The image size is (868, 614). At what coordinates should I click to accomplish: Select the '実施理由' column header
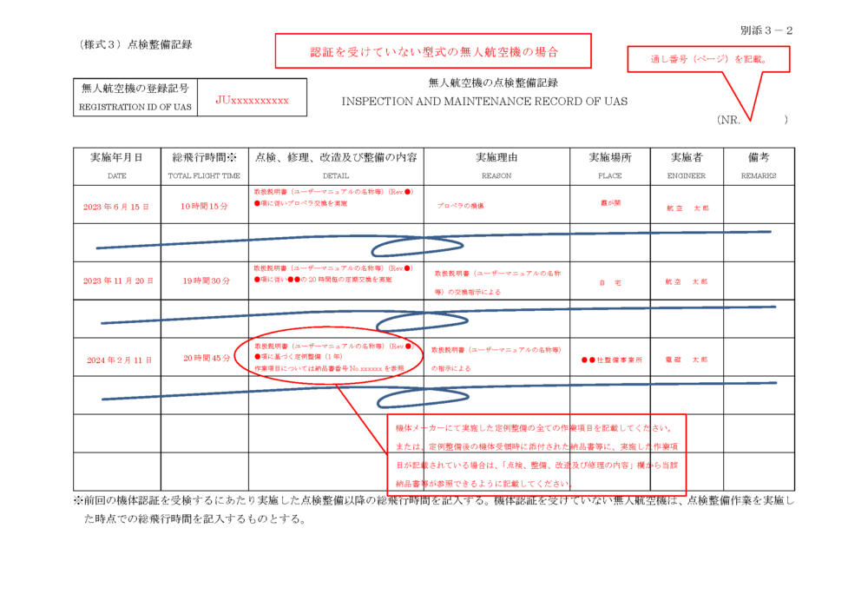pyautogui.click(x=496, y=158)
